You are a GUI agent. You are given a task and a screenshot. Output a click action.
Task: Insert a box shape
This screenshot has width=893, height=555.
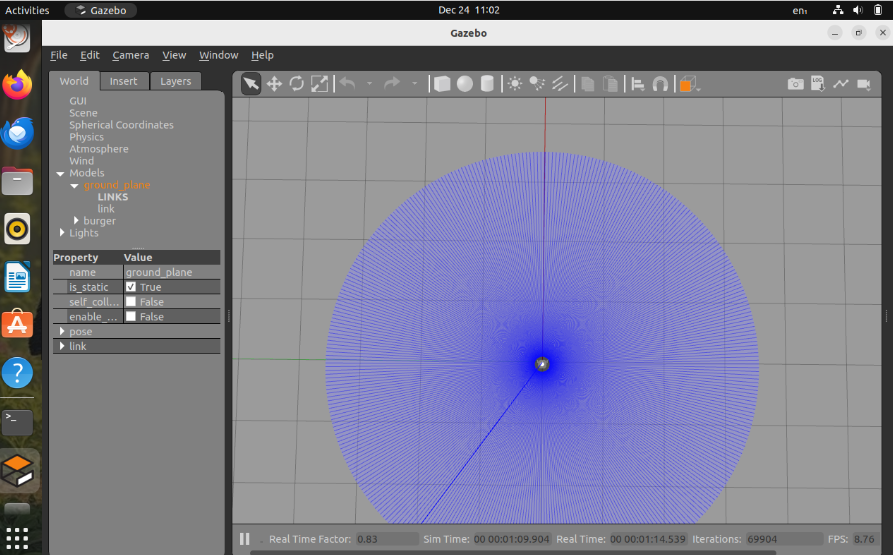coord(442,84)
